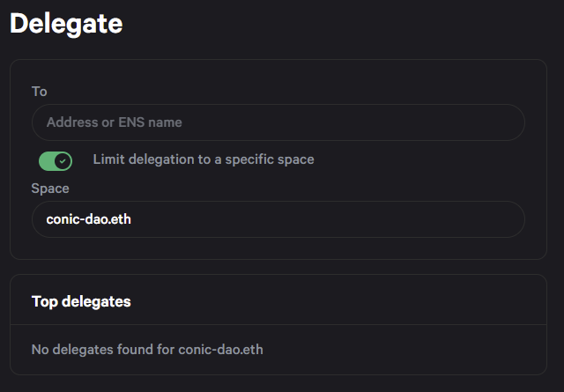This screenshot has height=392, width=564.
Task: Click the "Space" field label
Action: [50, 188]
